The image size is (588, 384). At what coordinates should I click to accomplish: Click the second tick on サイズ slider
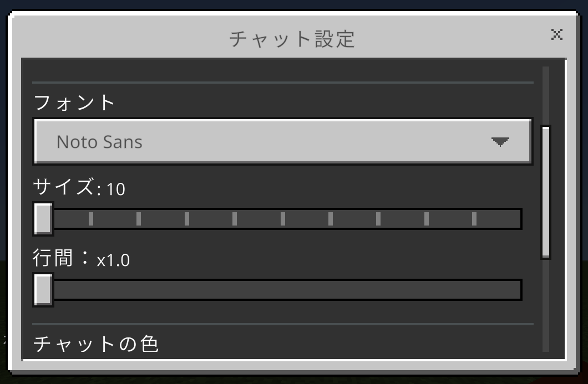click(139, 219)
